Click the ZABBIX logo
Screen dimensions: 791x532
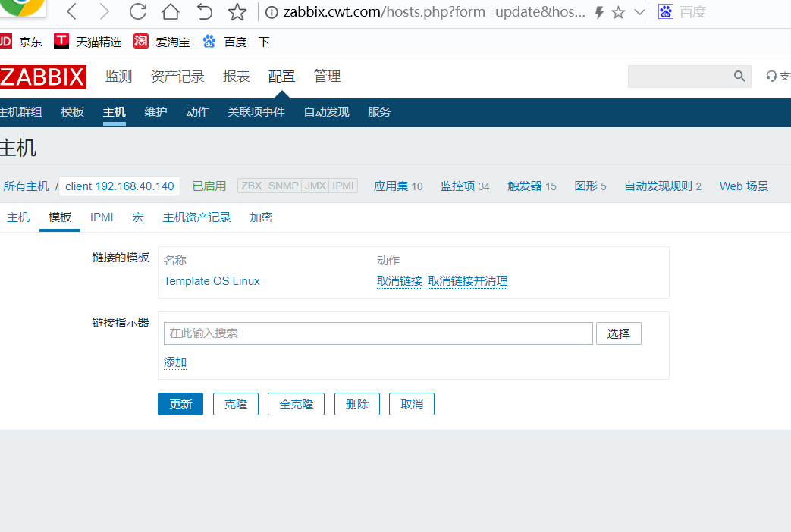click(x=42, y=76)
